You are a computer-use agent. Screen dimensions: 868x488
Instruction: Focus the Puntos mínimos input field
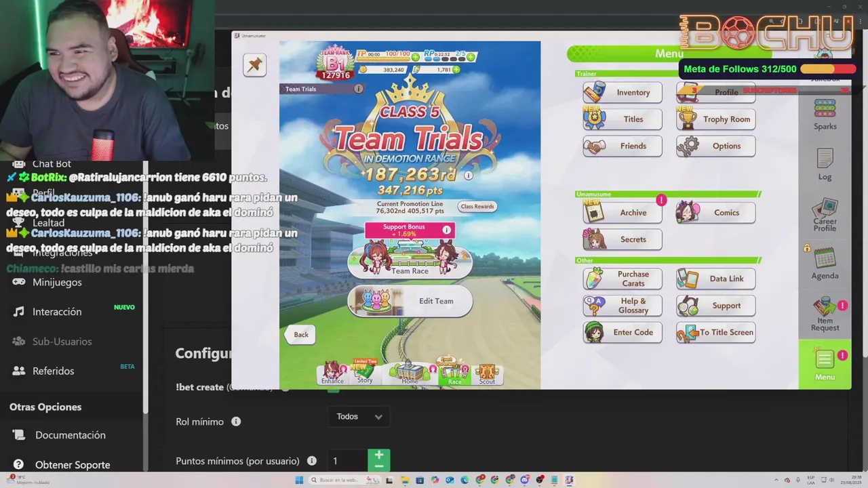(347, 461)
